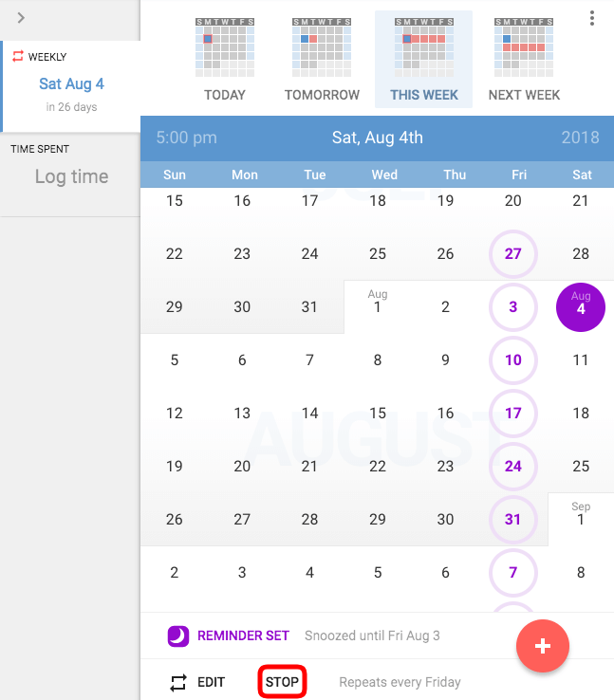This screenshot has width=614, height=700.
Task: Edit the 5:00 pm time field
Action: click(x=186, y=138)
